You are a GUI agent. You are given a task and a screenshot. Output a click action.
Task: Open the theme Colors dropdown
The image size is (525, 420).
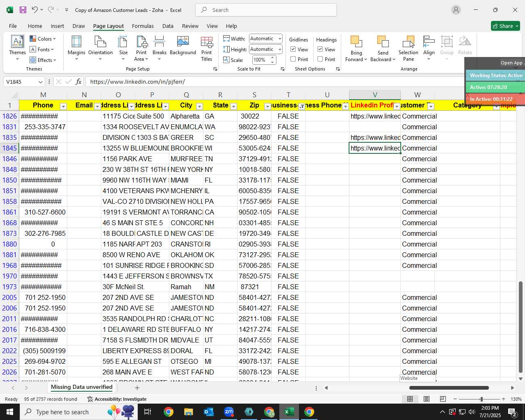click(x=43, y=39)
